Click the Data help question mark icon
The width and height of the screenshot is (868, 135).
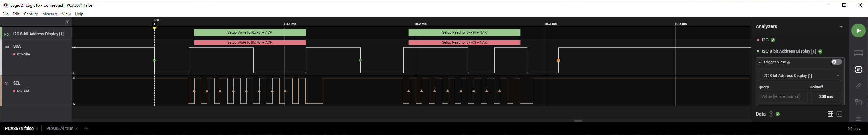pyautogui.click(x=771, y=114)
